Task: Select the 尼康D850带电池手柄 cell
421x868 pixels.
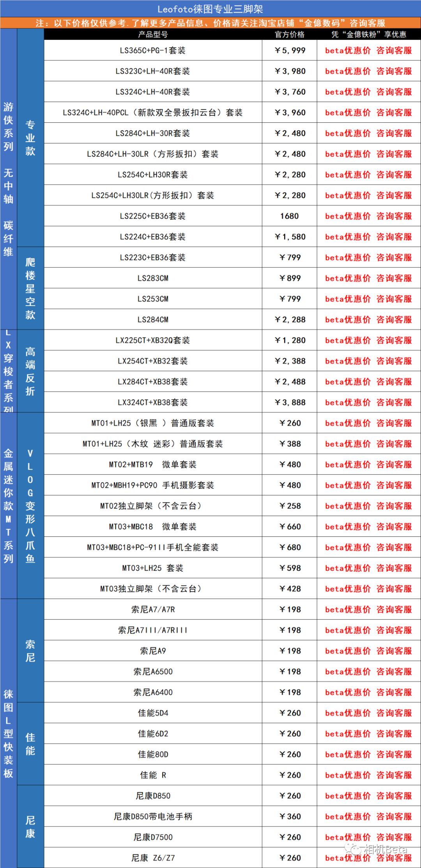Action: 153,815
